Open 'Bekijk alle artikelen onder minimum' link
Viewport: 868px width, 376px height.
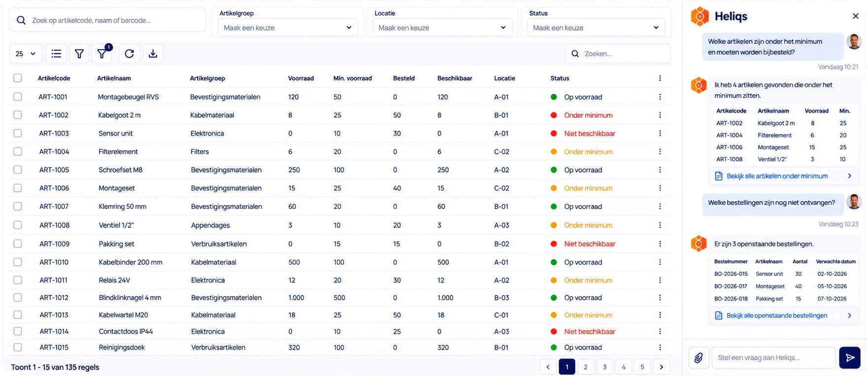(x=783, y=176)
